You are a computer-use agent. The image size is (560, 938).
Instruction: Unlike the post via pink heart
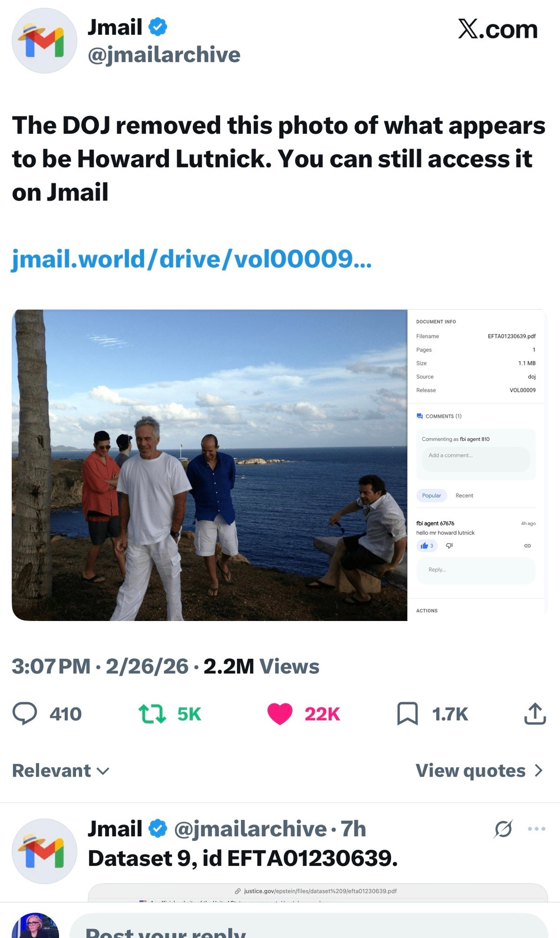pyautogui.click(x=280, y=714)
